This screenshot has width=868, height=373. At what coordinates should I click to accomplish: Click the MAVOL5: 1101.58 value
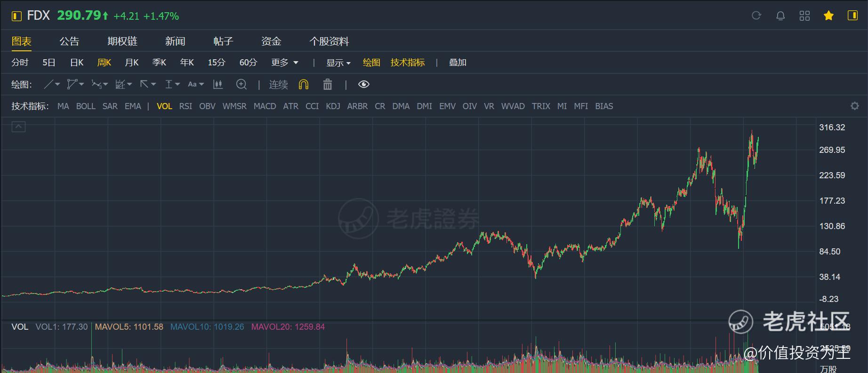pos(129,326)
